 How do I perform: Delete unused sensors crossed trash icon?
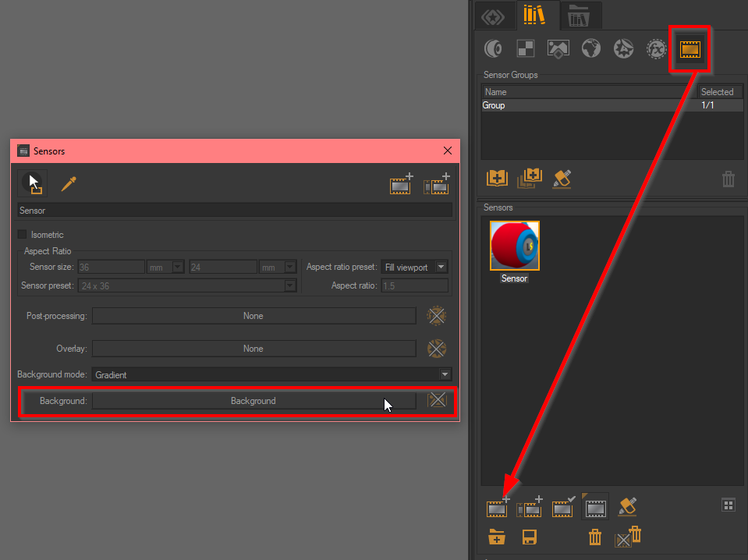[628, 536]
